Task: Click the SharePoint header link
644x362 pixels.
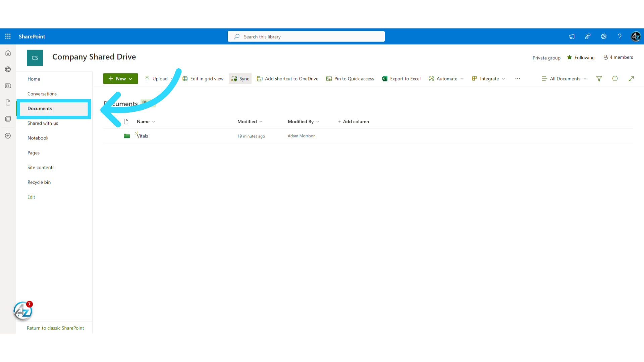Action: 32,37
